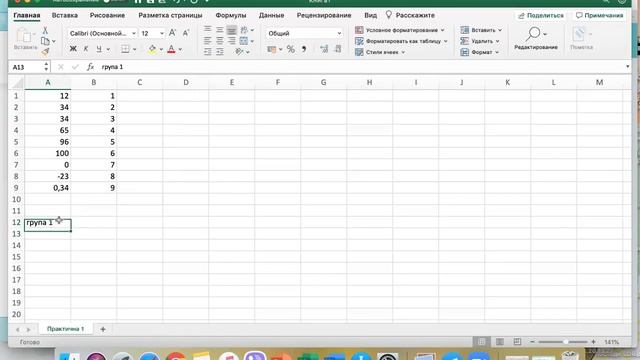Apply comma thousands separator style
Viewport: 640px width, 360px height.
(x=304, y=49)
